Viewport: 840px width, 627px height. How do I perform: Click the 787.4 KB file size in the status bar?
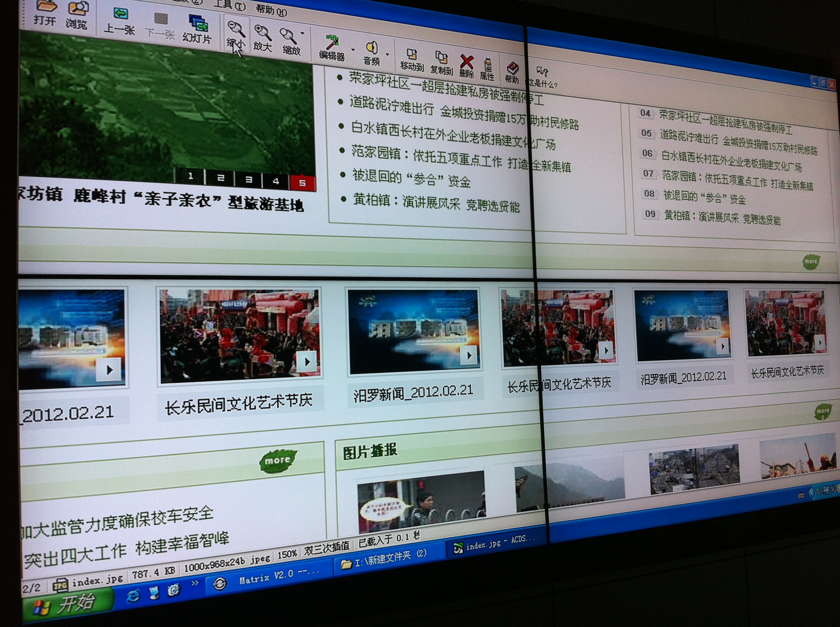[x=154, y=573]
